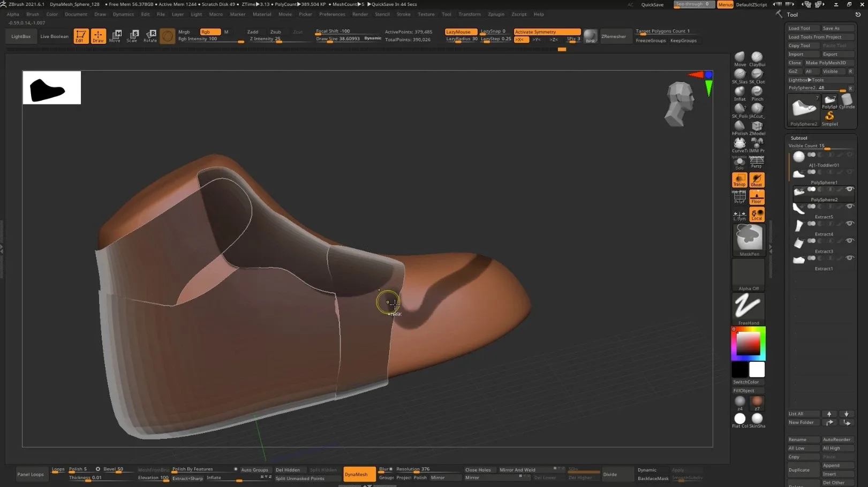The height and width of the screenshot is (487, 868).
Task: Open the Alpha menu
Action: tap(13, 14)
